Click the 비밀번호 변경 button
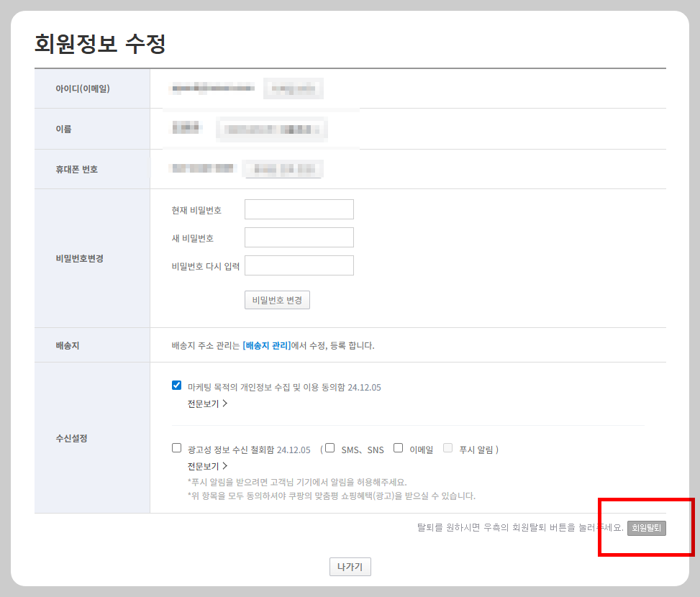The image size is (700, 597). click(277, 300)
